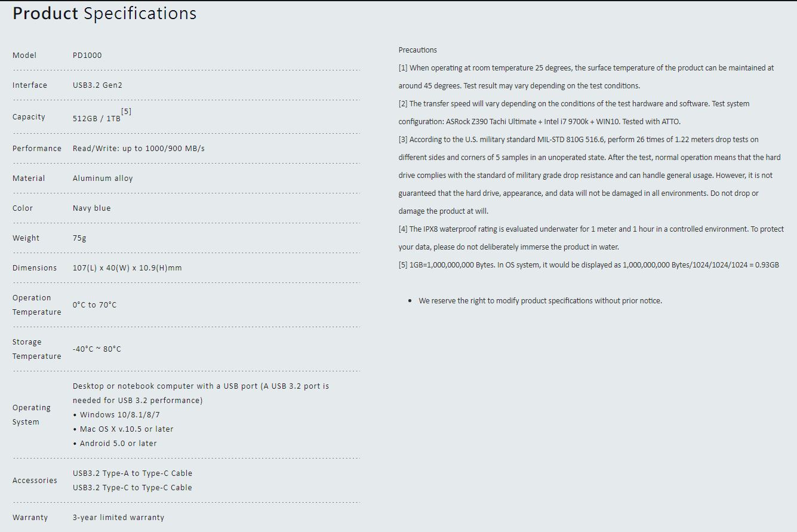This screenshot has width=797, height=532.
Task: Click precaution [4] about IPX8 waterproof rating
Action: (x=592, y=238)
